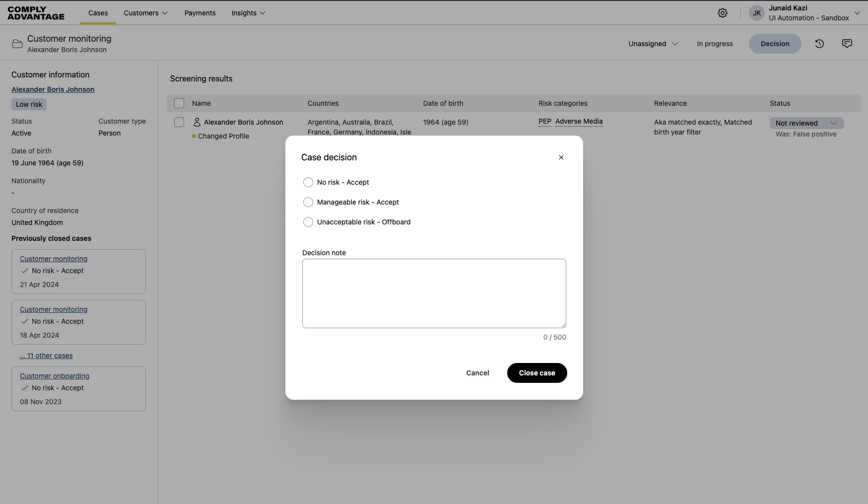Expand the account menu chevron
This screenshot has width=868, height=504.
(858, 13)
